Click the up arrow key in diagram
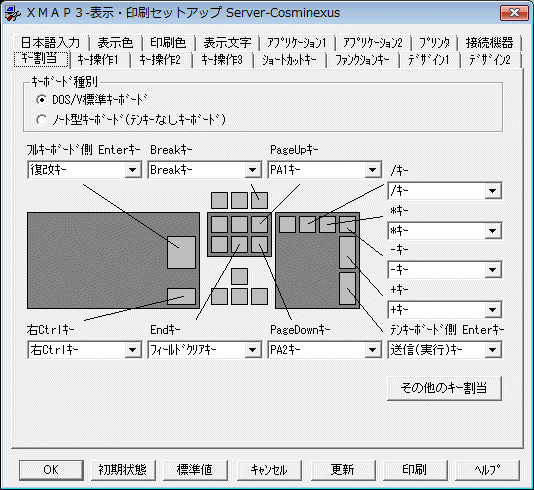 pos(239,276)
